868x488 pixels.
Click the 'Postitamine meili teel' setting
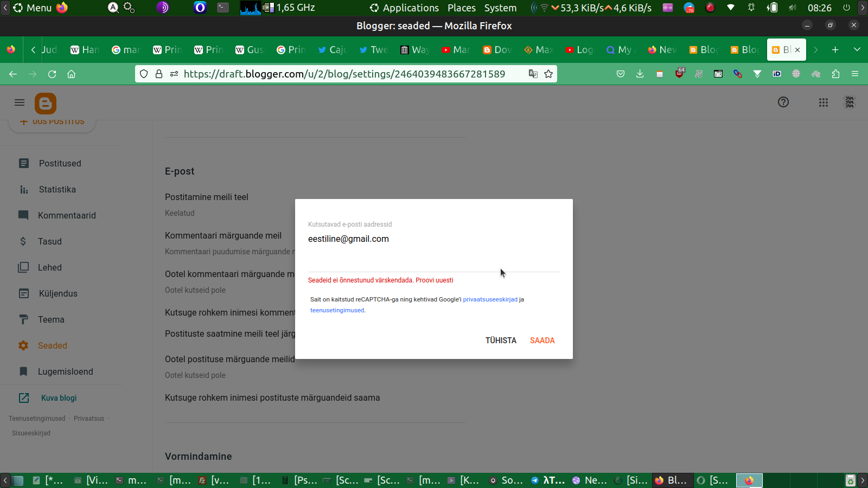207,197
